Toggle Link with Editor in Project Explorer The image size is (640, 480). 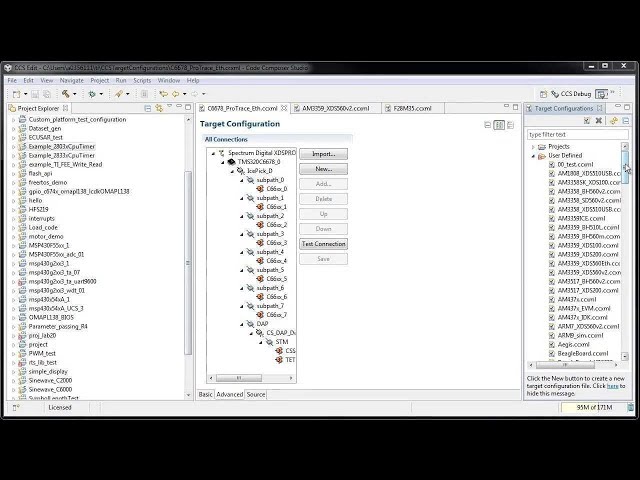(159, 108)
